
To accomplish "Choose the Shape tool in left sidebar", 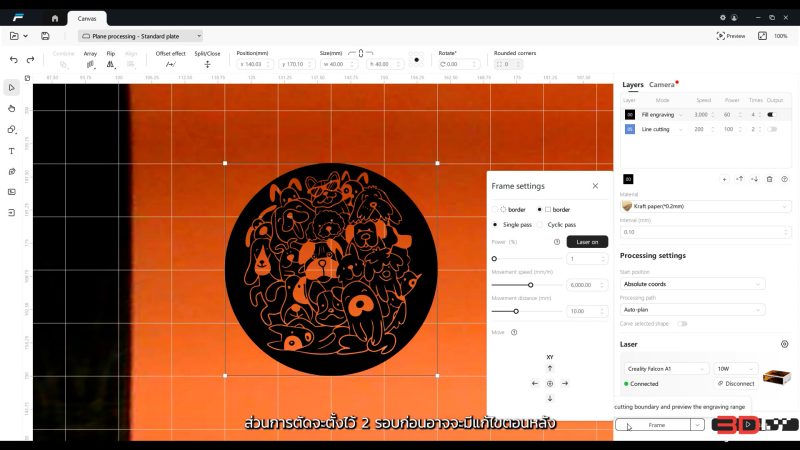I will 12,130.
